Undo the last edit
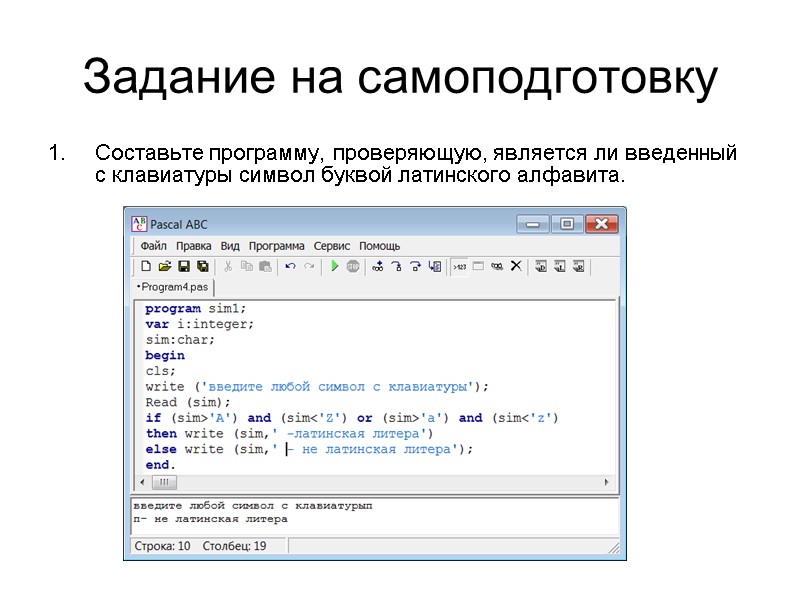This screenshot has width=800, height=600. [290, 266]
